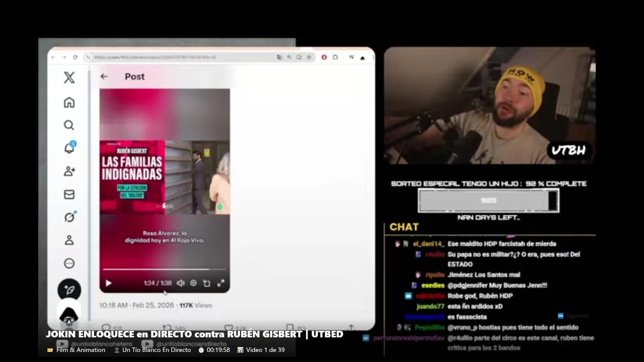Click chat message 'esta fin ardidos xD'
This screenshot has width=644, height=362.
(x=475, y=307)
